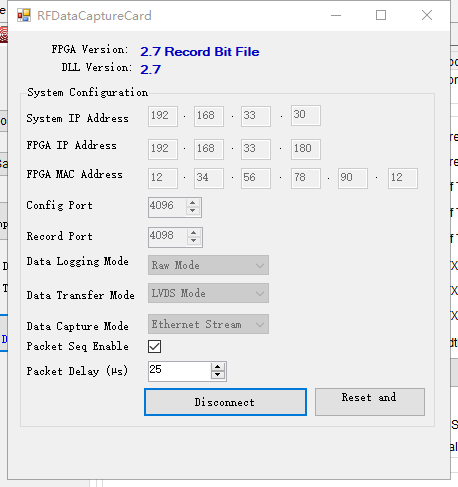Click the RFDataCaptureCard title bar app icon
This screenshot has width=458, height=487.
click(x=24, y=15)
